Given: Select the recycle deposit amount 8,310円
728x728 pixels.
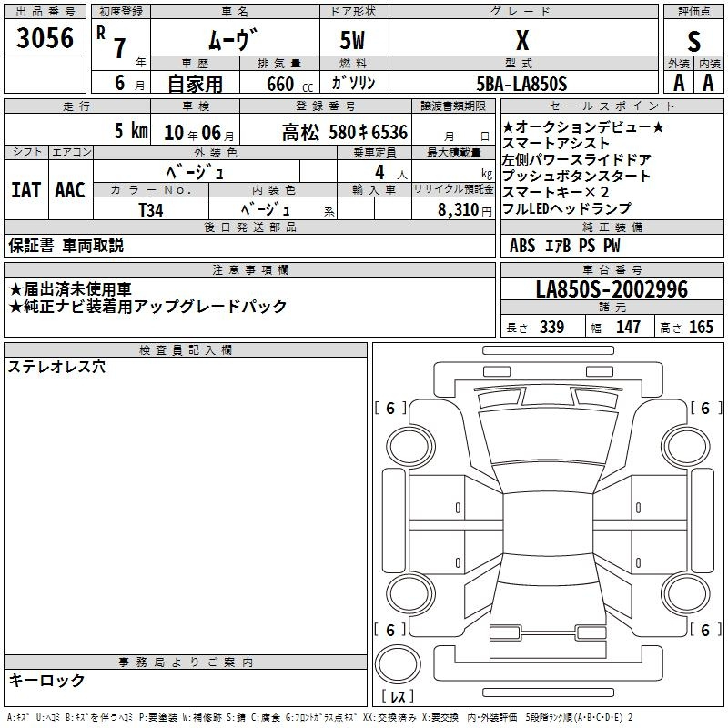Looking at the screenshot, I should pos(464,209).
